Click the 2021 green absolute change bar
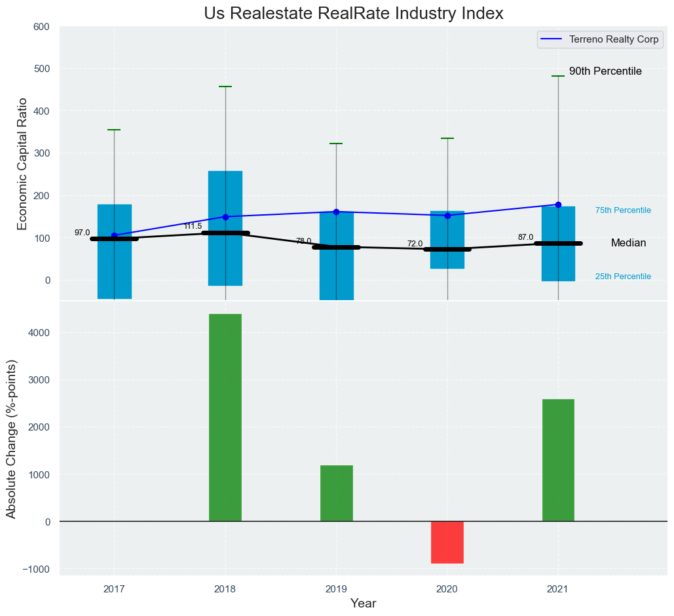This screenshot has width=674, height=616. pyautogui.click(x=558, y=459)
